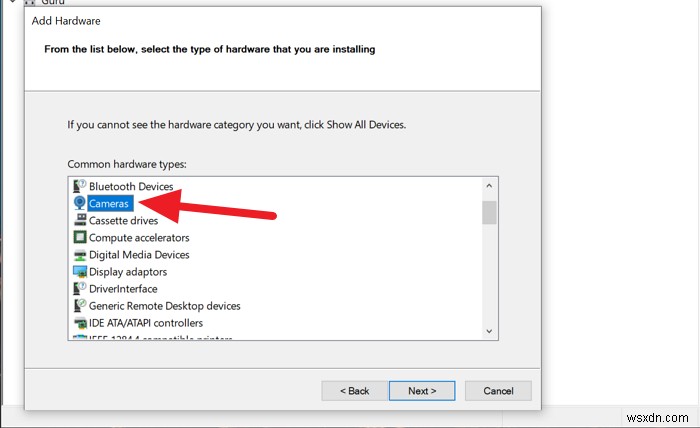Image resolution: width=700 pixels, height=428 pixels.
Task: Click the Bluetooth Devices icon
Action: pos(80,186)
